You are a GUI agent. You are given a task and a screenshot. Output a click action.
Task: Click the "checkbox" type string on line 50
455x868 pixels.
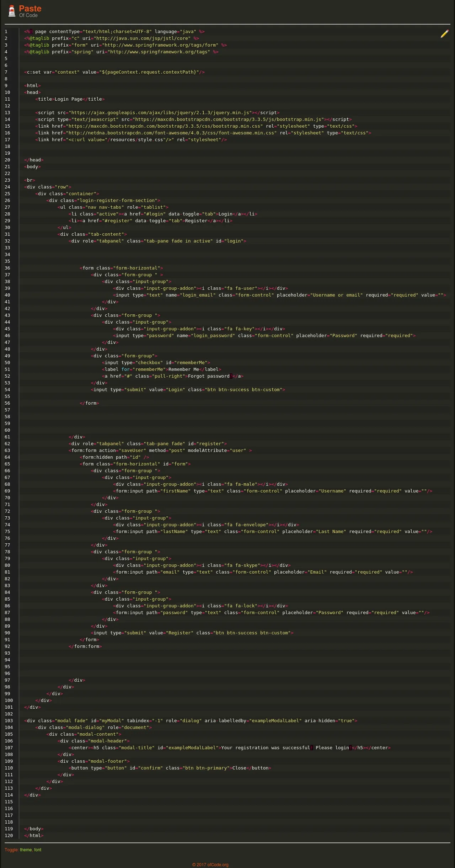149,363
